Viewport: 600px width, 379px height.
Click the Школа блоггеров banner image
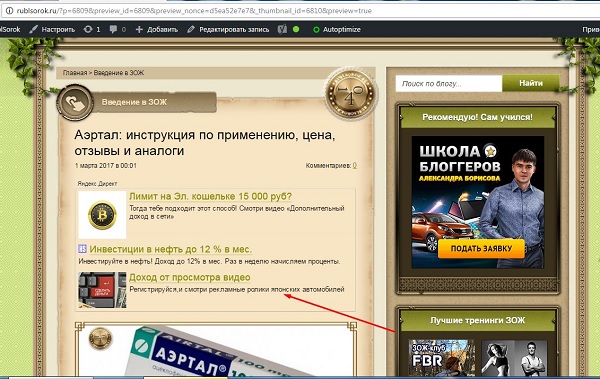click(478, 202)
